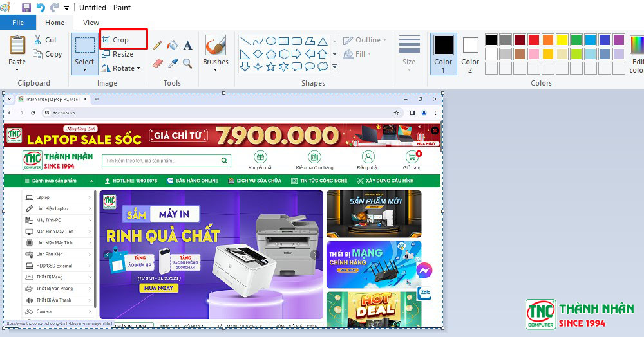Choose the Four-point star shape
644x337 pixels.
(x=258, y=66)
